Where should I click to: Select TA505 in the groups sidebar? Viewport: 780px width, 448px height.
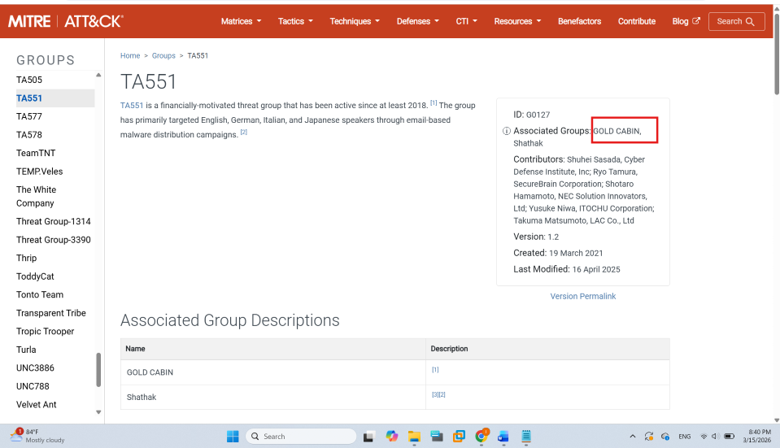(x=29, y=80)
